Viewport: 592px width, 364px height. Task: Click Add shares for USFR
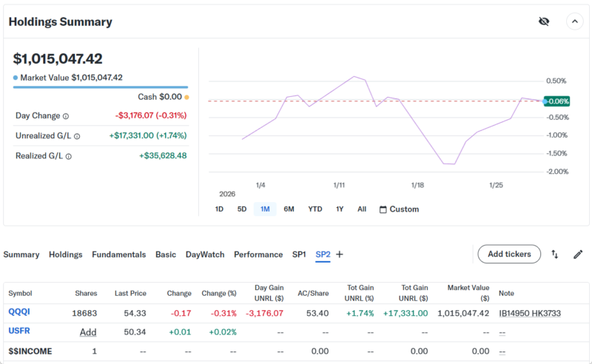(x=88, y=332)
